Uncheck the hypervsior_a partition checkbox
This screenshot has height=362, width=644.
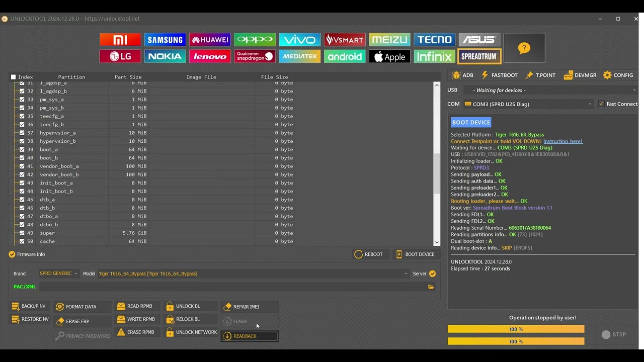click(22, 133)
